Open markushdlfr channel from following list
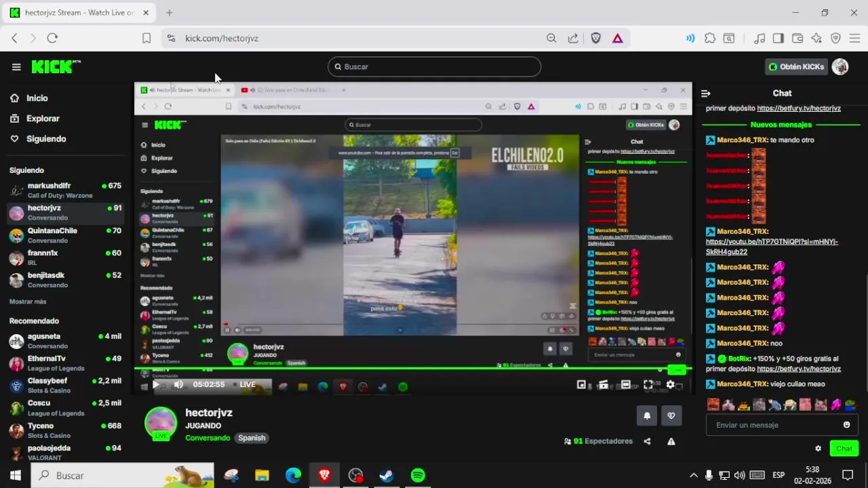This screenshot has width=868, height=488. (65, 190)
